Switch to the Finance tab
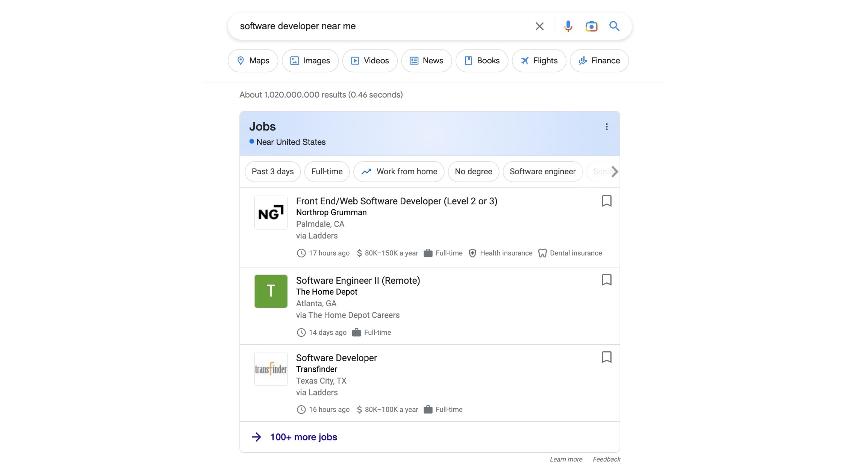 599,61
